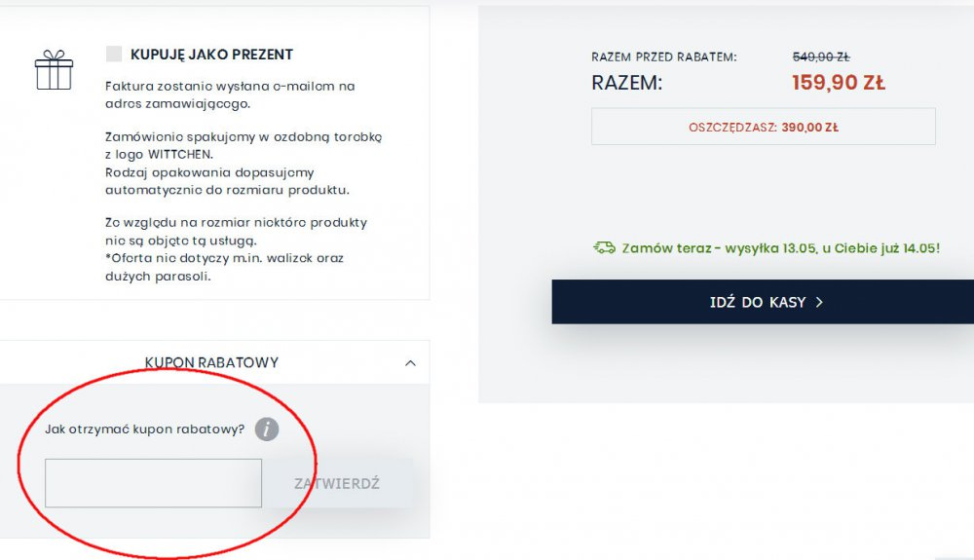This screenshot has height=560, width=974.
Task: Click the 'RAZEM:' total label
Action: 626,83
